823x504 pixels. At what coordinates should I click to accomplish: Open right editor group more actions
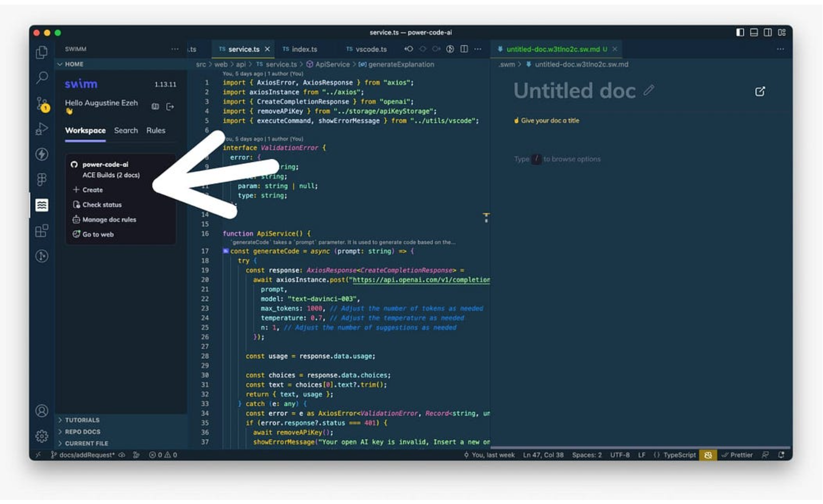point(780,49)
